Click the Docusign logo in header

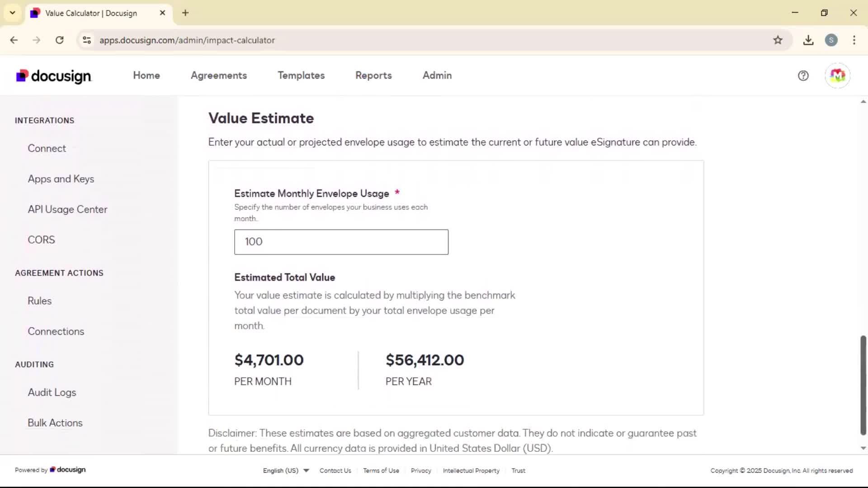(x=54, y=76)
